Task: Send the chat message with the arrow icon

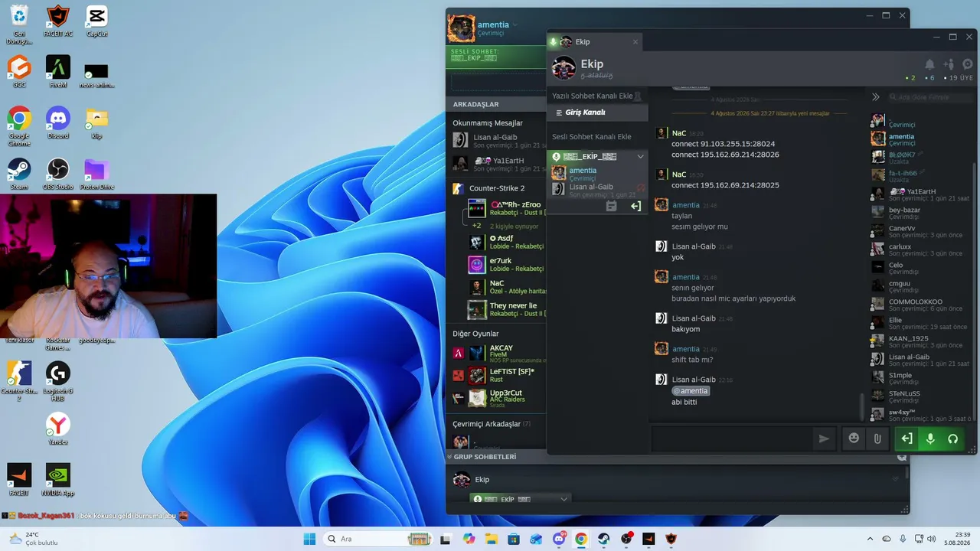Action: point(824,439)
